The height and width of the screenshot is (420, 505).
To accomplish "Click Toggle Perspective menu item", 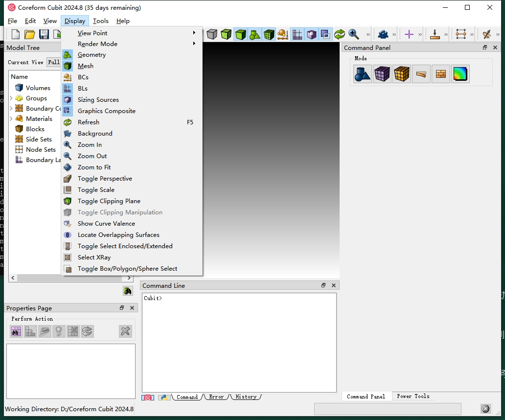I will [x=132, y=179].
